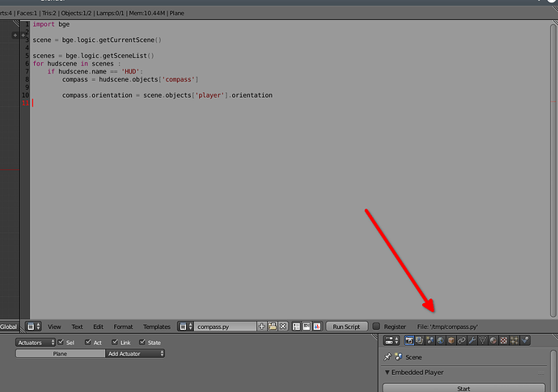
Task: Click the compass.py text name field
Action: pos(225,327)
